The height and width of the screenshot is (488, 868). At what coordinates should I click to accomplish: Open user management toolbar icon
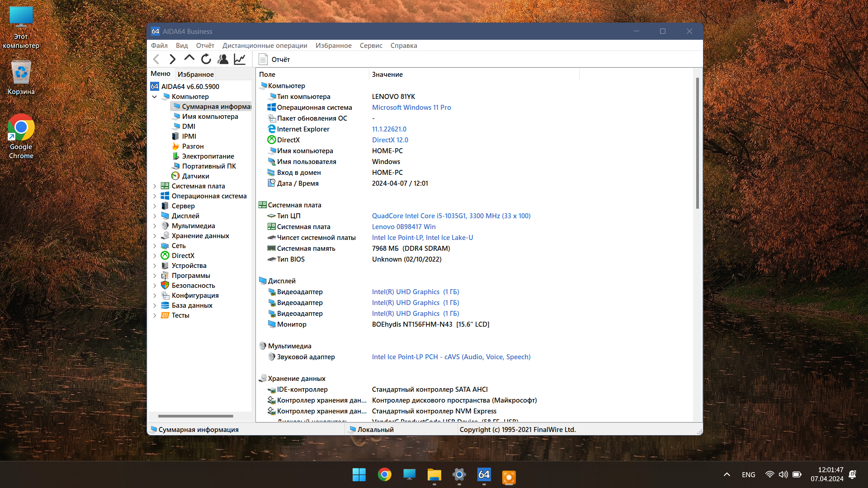(223, 59)
